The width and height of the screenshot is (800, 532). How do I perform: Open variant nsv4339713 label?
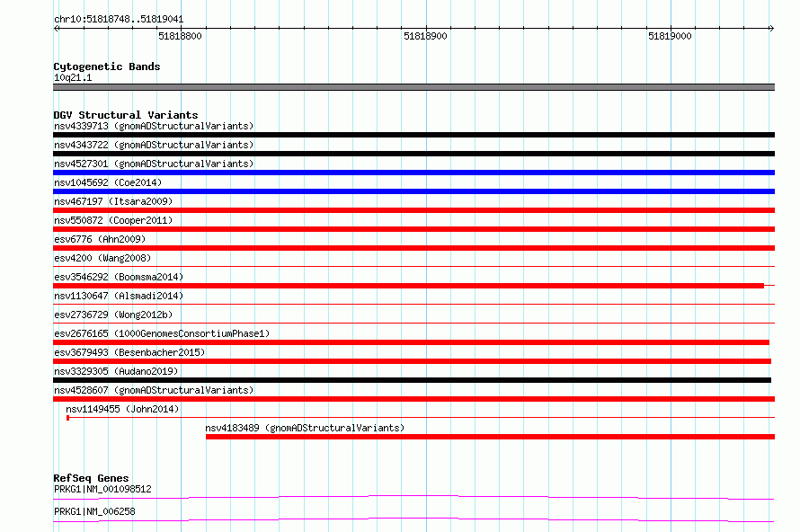[x=154, y=126]
